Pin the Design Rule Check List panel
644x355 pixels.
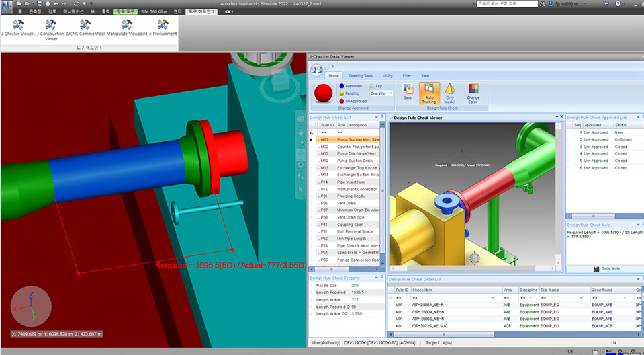(382, 117)
